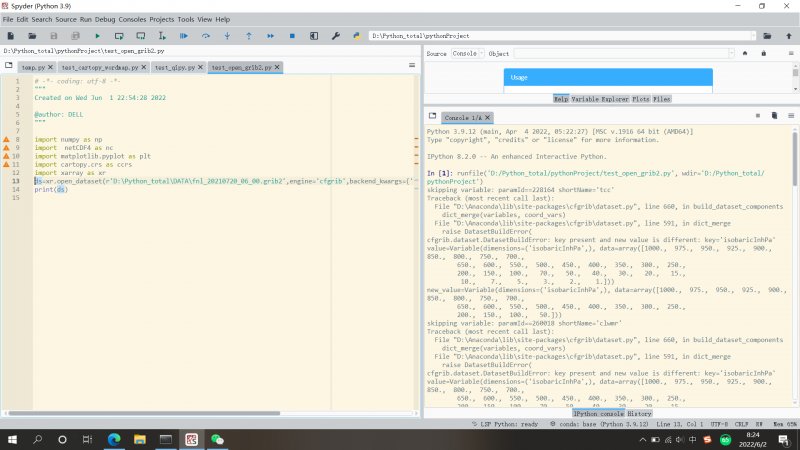The width and height of the screenshot is (800, 450).
Task: Open Preferences with the wrench icon
Action: (x=335, y=36)
